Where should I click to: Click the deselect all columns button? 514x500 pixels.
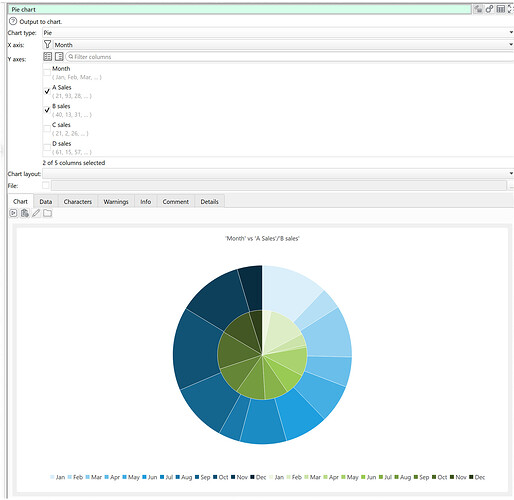click(59, 57)
